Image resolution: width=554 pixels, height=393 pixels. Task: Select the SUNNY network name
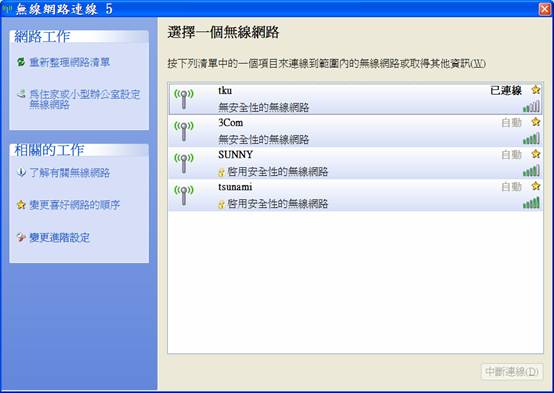(x=235, y=154)
